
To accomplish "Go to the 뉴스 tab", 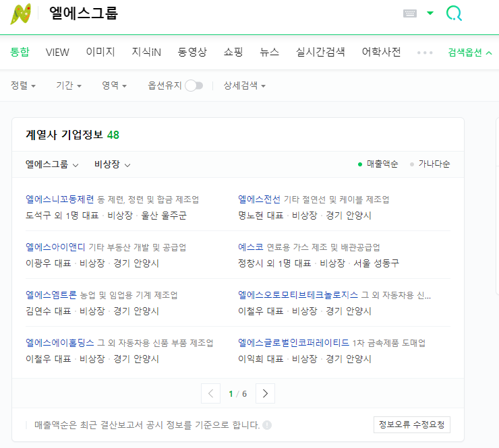I will pos(269,52).
